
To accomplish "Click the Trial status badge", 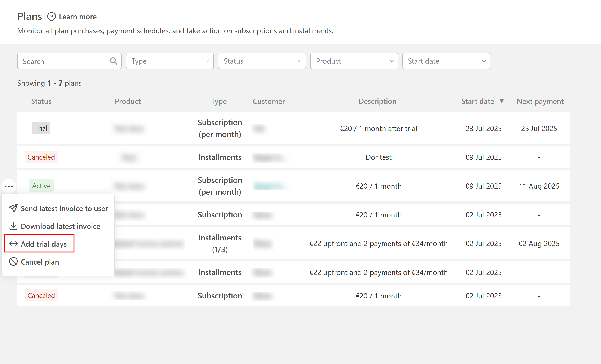I will coord(41,128).
